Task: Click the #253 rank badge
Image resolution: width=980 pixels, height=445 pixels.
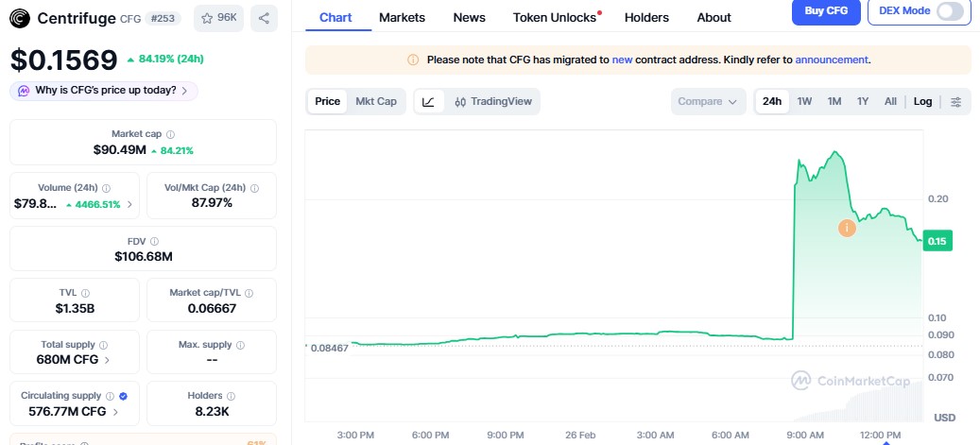Action: [163, 18]
